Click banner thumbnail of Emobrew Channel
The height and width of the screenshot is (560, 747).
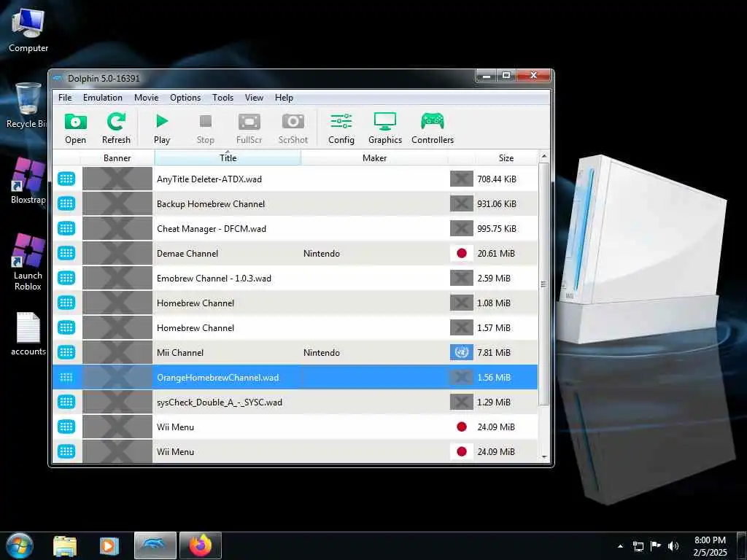[x=117, y=278]
